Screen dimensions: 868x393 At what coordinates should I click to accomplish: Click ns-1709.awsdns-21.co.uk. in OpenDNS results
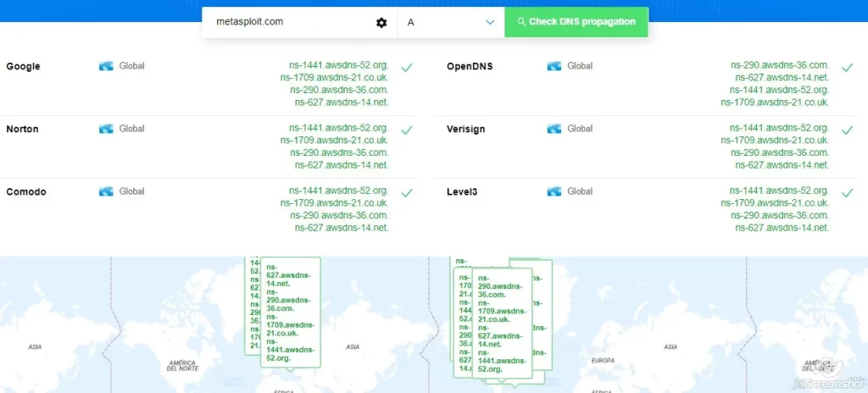pyautogui.click(x=775, y=102)
